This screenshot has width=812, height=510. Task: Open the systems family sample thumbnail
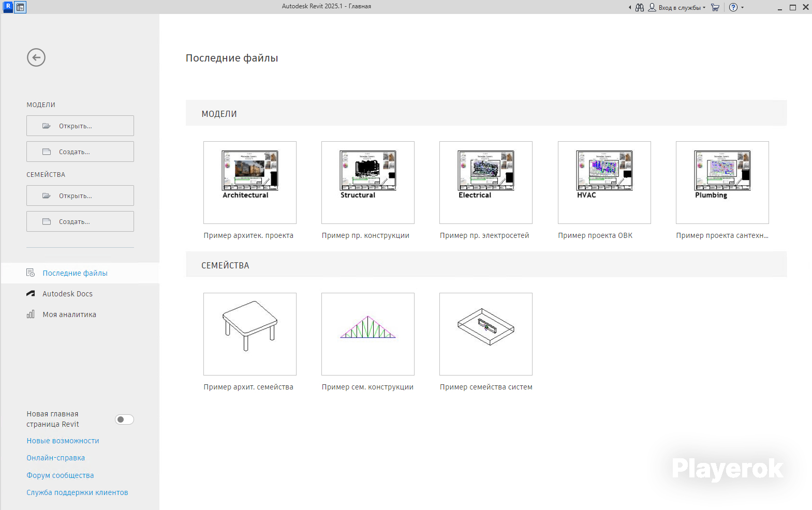point(486,334)
